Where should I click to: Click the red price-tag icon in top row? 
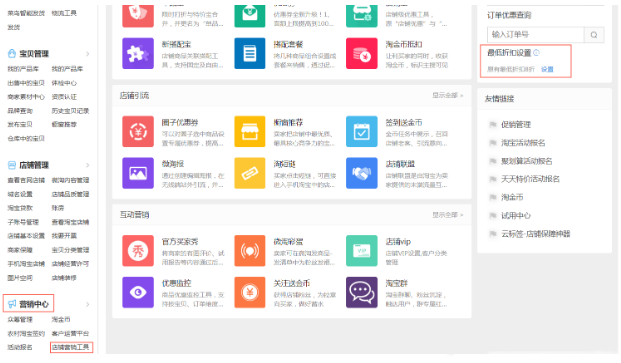[138, 16]
